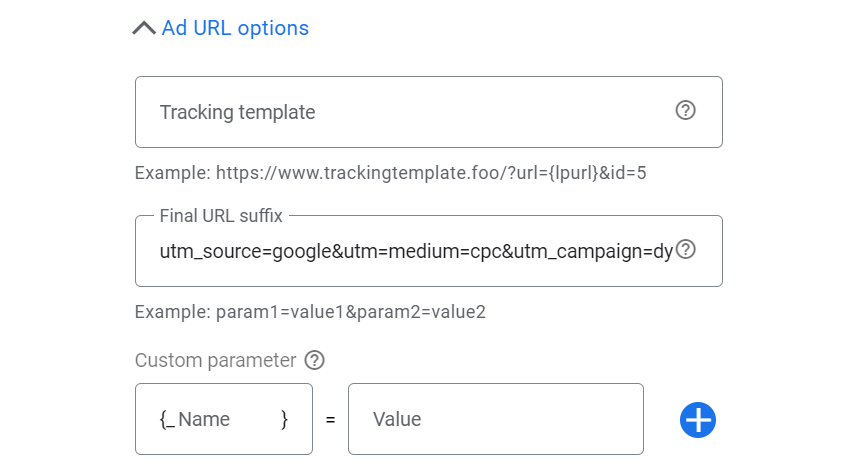The height and width of the screenshot is (474, 850).
Task: Click the closing brace in Name box
Action: tap(285, 419)
